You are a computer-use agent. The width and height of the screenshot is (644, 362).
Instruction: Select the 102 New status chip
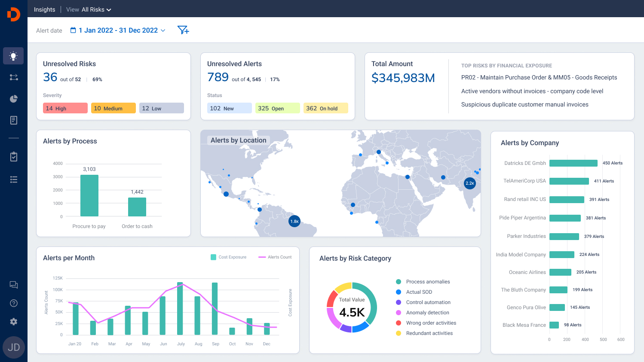pos(230,108)
